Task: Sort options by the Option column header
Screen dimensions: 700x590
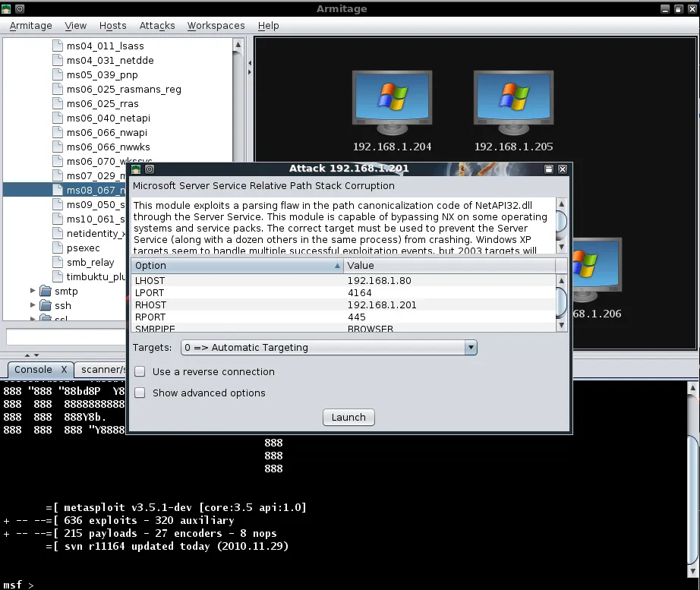Action: click(x=235, y=266)
